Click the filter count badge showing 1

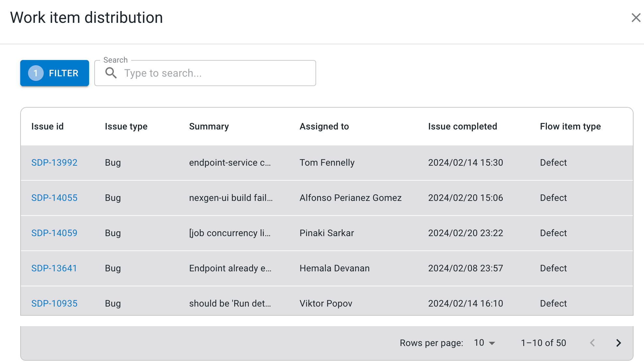(36, 73)
